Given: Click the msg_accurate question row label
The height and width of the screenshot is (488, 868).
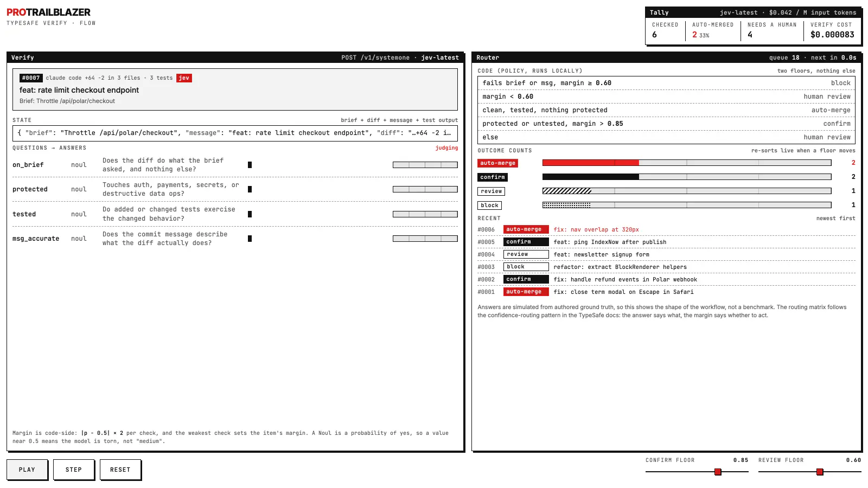Looking at the screenshot, I should 36,239.
